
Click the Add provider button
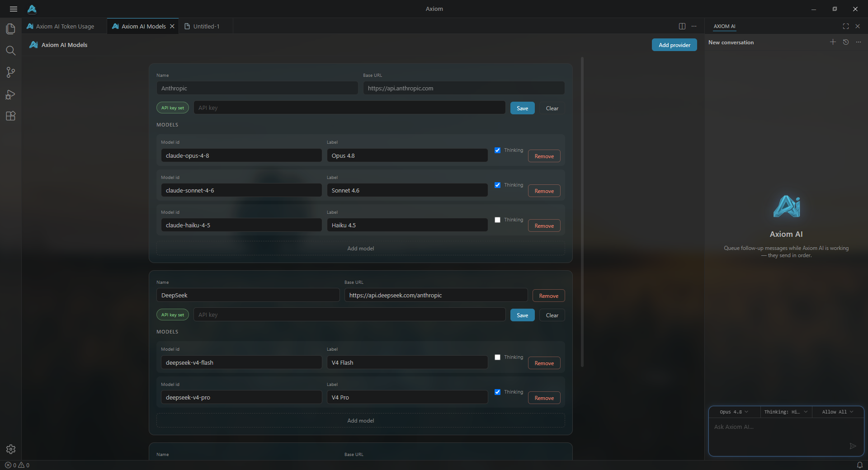[x=674, y=45]
